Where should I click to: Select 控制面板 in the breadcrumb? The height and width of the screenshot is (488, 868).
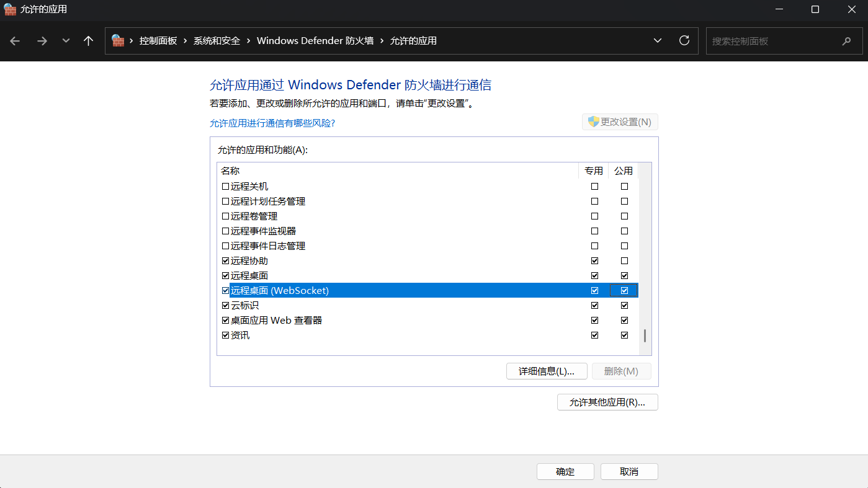pos(158,41)
